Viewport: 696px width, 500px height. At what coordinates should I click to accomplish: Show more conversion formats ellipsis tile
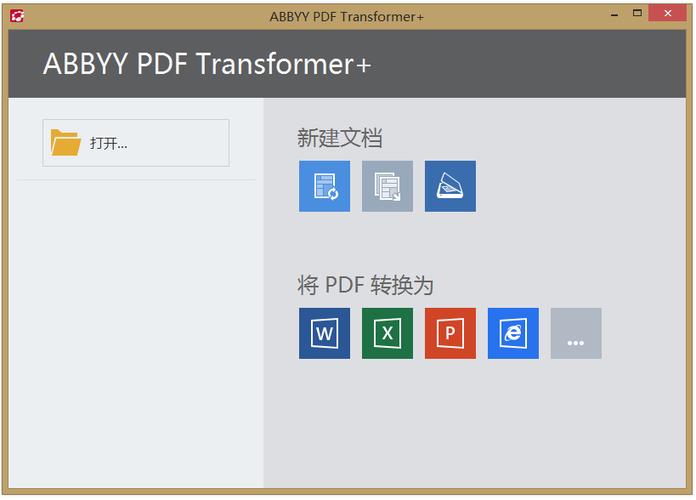tap(576, 333)
